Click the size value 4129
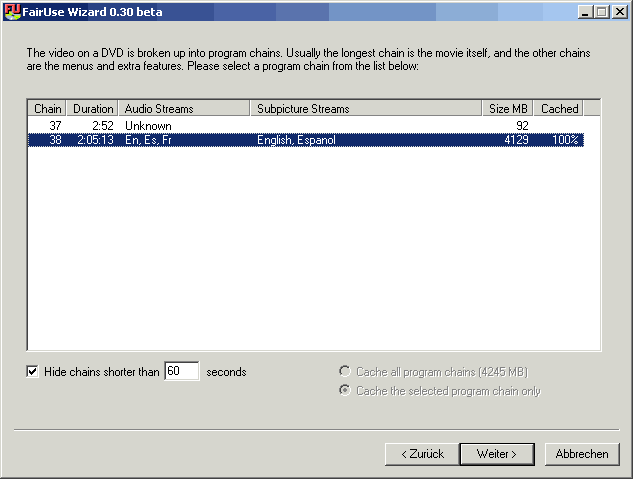 (516, 140)
